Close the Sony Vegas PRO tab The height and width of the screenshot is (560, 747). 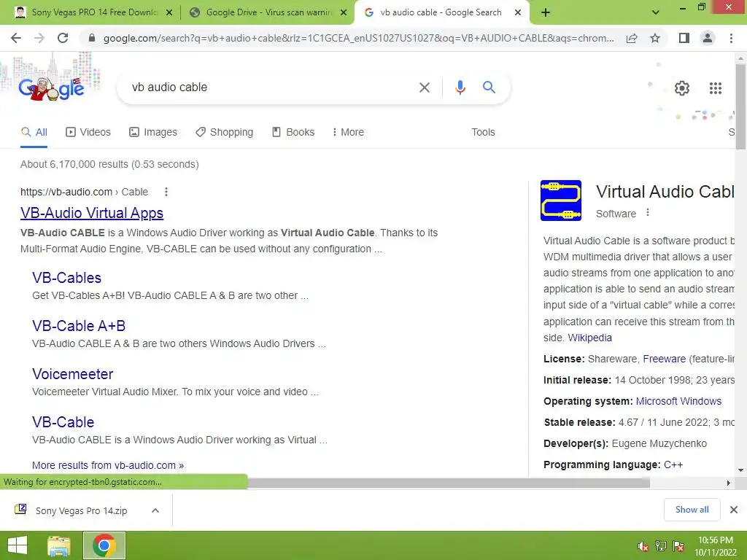[x=169, y=13]
